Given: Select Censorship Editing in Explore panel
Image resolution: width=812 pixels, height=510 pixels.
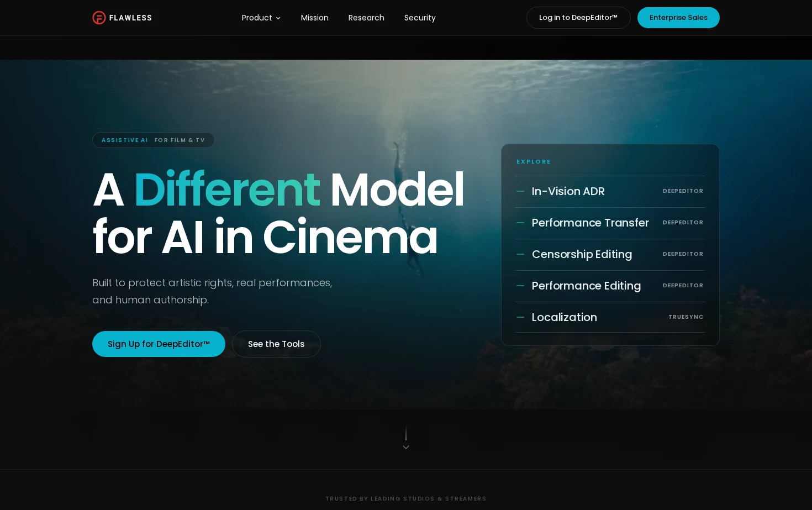Looking at the screenshot, I should tap(610, 254).
